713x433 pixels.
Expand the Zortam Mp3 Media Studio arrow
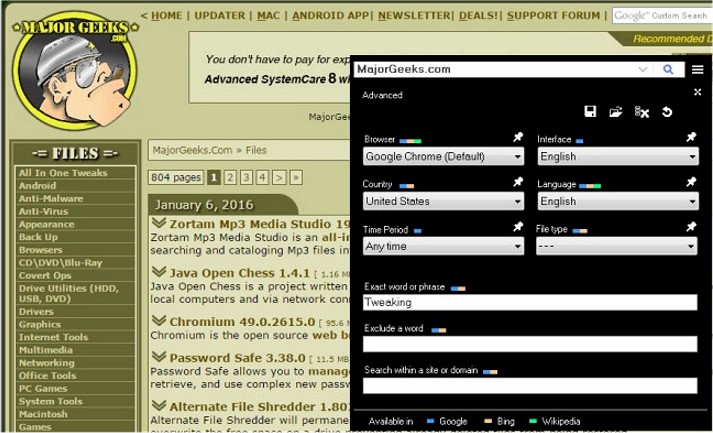pyautogui.click(x=159, y=223)
